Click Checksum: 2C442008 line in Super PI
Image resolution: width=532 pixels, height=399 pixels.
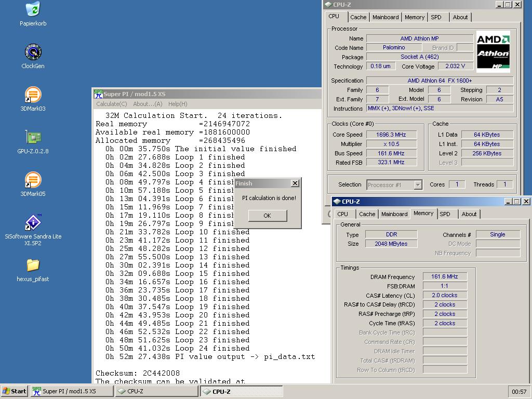coord(137,373)
